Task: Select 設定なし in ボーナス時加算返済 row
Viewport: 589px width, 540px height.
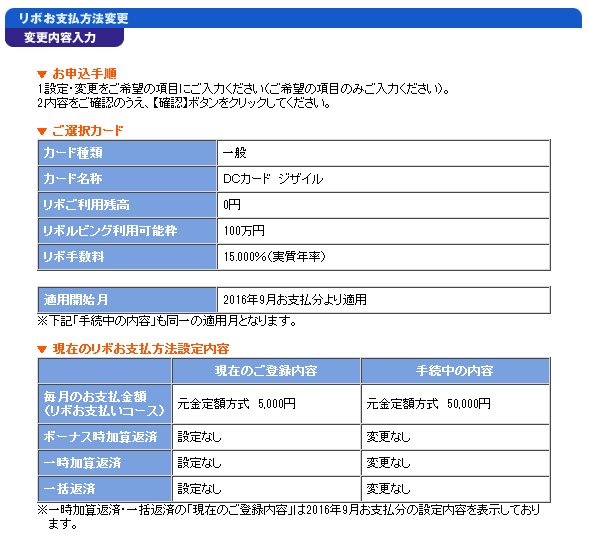Action: point(199,437)
